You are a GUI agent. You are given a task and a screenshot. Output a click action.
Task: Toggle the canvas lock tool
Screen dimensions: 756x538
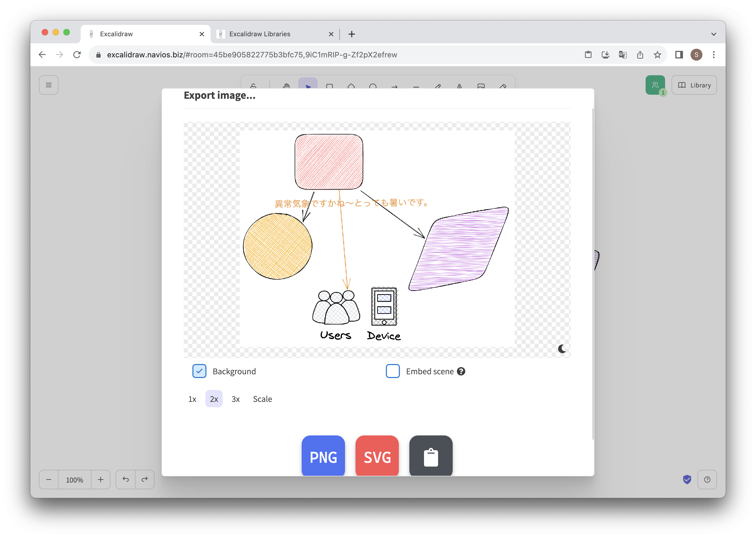(x=253, y=86)
